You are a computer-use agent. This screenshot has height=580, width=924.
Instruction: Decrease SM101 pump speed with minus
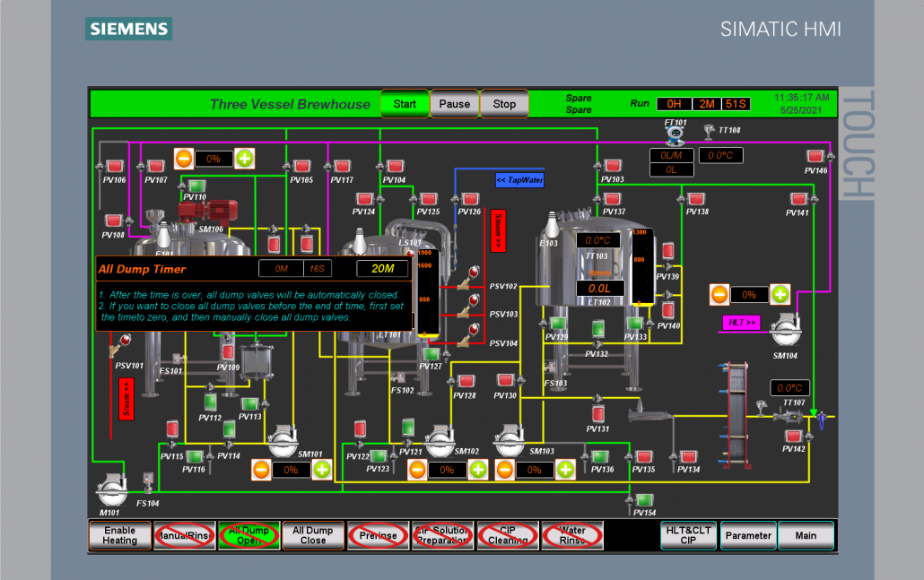[x=261, y=470]
